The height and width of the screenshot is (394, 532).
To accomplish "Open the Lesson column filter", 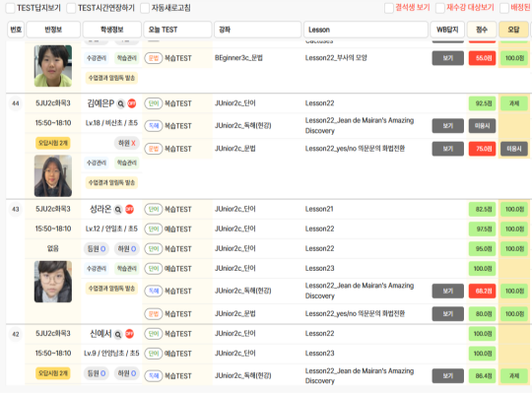I will (366, 30).
